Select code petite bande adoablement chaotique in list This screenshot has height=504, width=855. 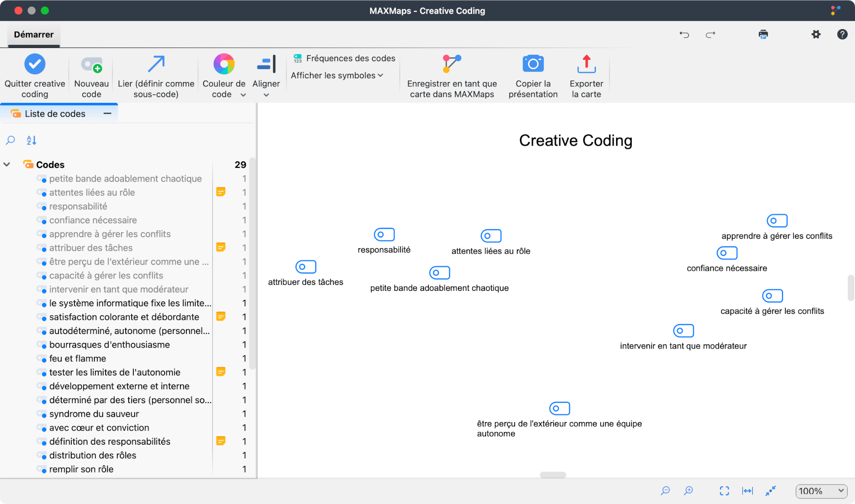tap(125, 179)
